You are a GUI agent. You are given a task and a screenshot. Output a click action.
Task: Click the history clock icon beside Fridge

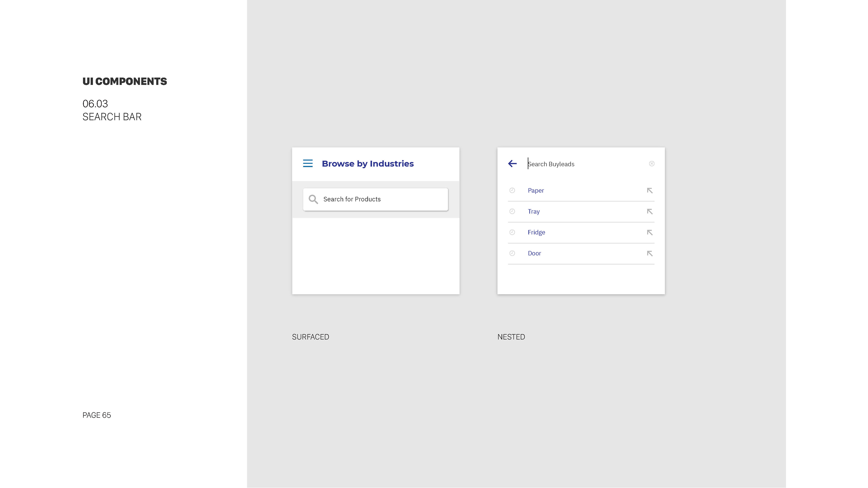(512, 232)
